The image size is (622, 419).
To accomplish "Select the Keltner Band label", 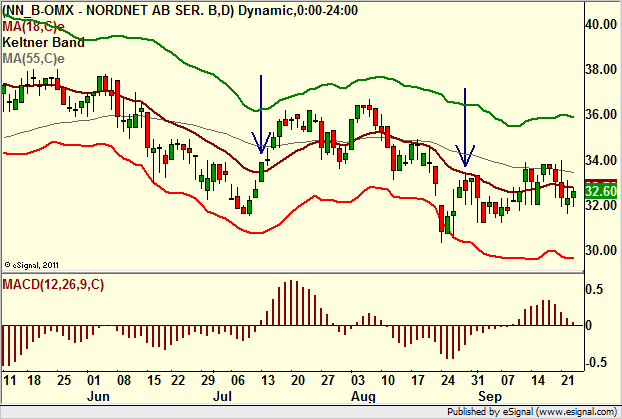I will (x=43, y=42).
